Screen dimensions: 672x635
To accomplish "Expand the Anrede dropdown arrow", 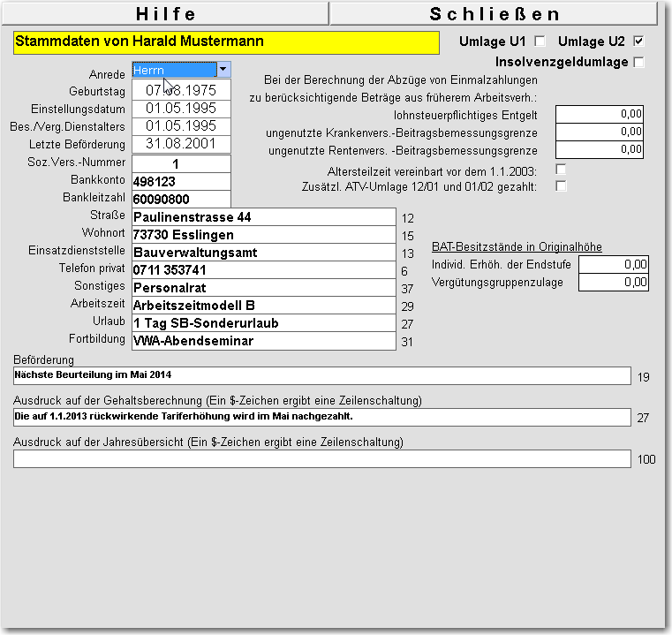I will tap(223, 70).
